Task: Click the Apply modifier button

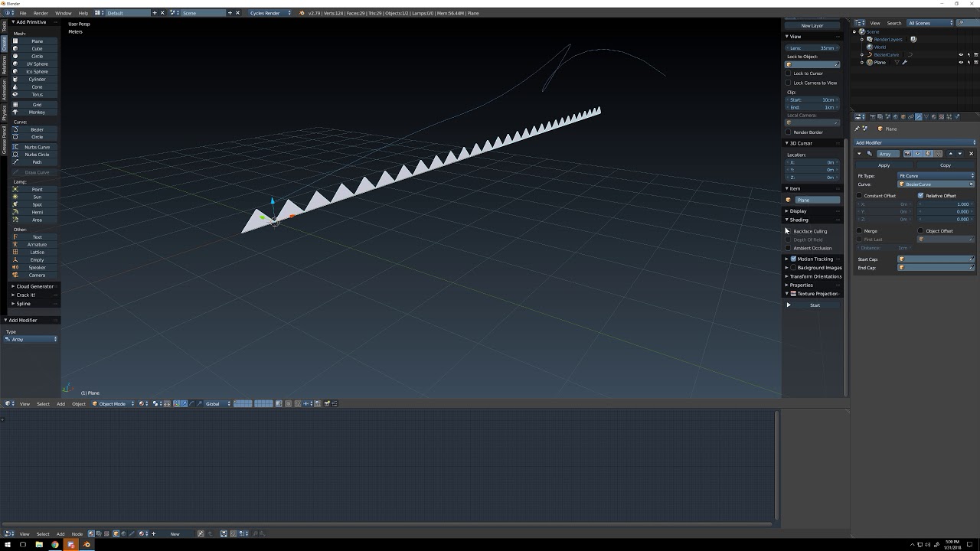Action: tap(884, 165)
